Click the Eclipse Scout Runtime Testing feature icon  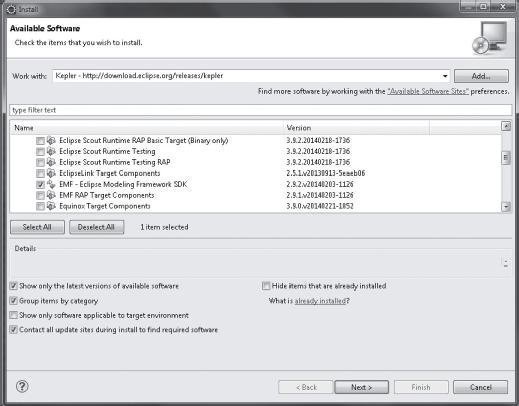pos(51,151)
